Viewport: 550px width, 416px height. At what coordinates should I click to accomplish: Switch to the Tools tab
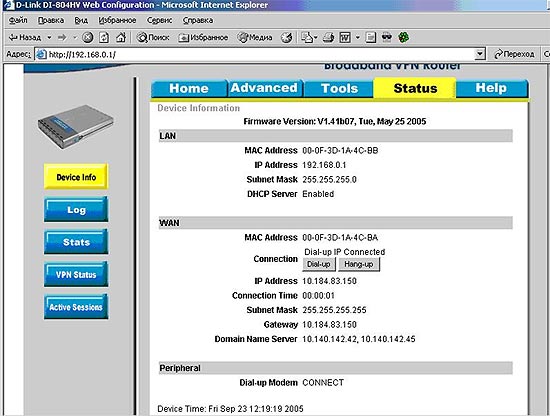tap(339, 88)
